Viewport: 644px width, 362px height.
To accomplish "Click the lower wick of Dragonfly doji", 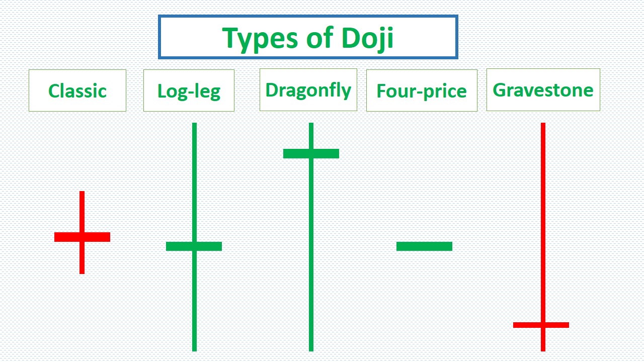I will click(311, 255).
